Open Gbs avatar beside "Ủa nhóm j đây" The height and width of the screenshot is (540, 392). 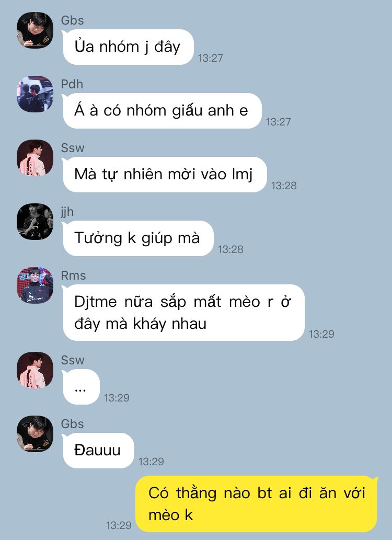[35, 30]
